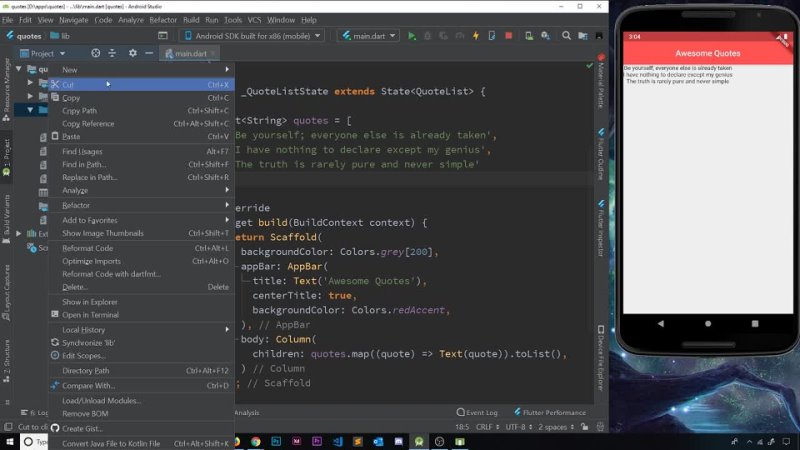Open the device selector dropdown Android SDK
Screen dimensions: 800x450
pyautogui.click(x=253, y=36)
